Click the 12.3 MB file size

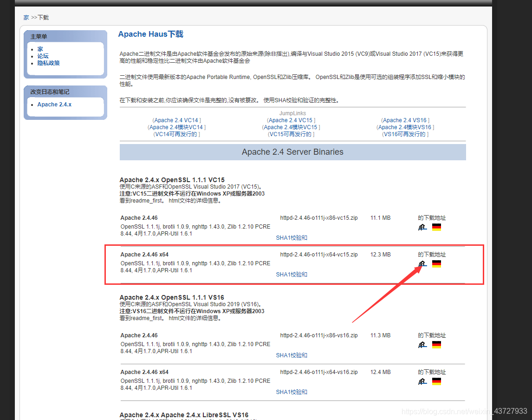tap(380, 254)
